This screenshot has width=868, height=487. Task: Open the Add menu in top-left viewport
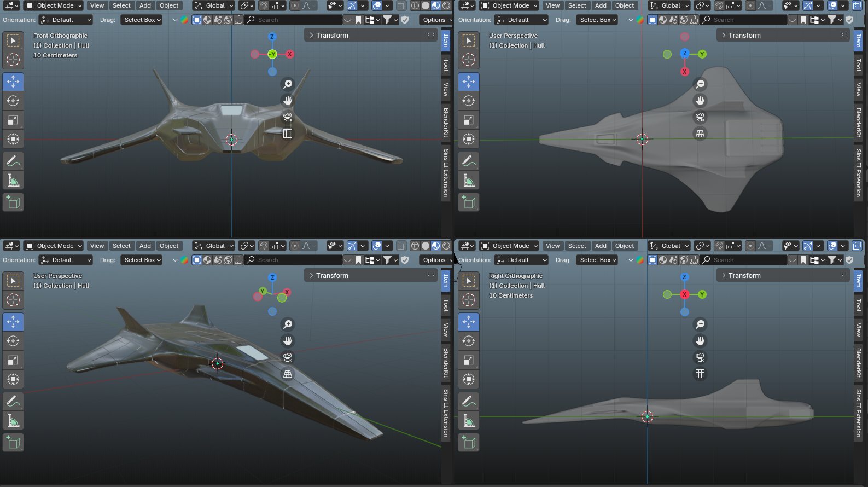click(x=145, y=5)
